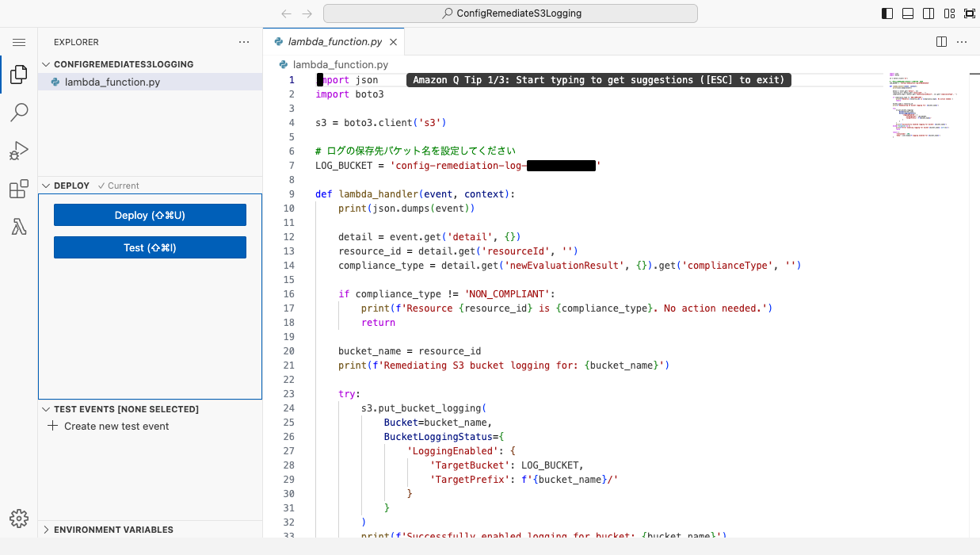The height and width of the screenshot is (555, 980).
Task: Open the AWS Lambda view icon
Action: click(19, 227)
